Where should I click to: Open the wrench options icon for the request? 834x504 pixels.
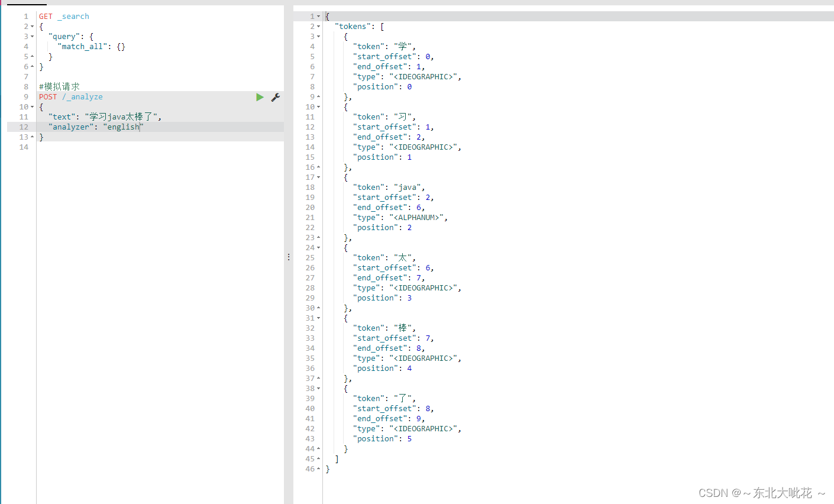[x=276, y=97]
